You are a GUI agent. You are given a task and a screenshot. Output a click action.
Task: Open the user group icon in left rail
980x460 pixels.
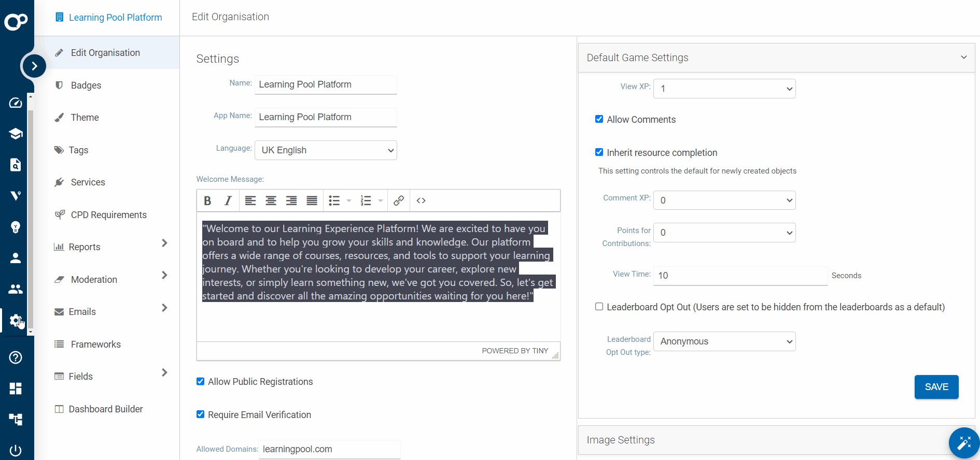click(16, 289)
